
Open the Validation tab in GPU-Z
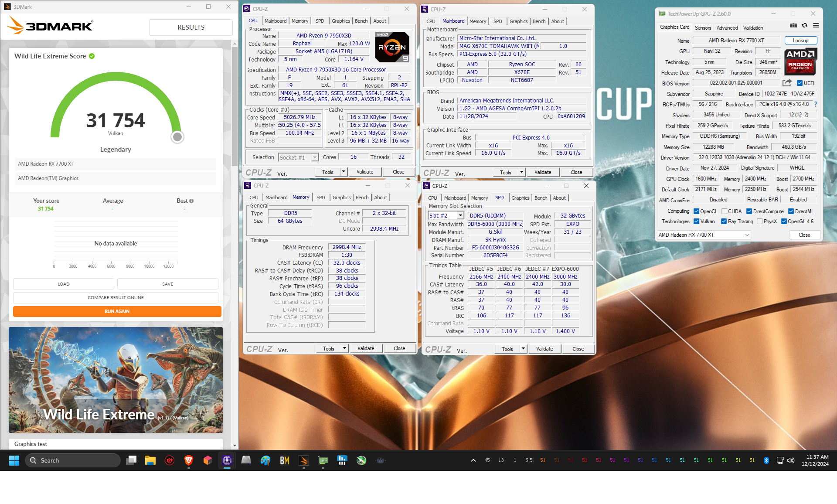click(753, 27)
